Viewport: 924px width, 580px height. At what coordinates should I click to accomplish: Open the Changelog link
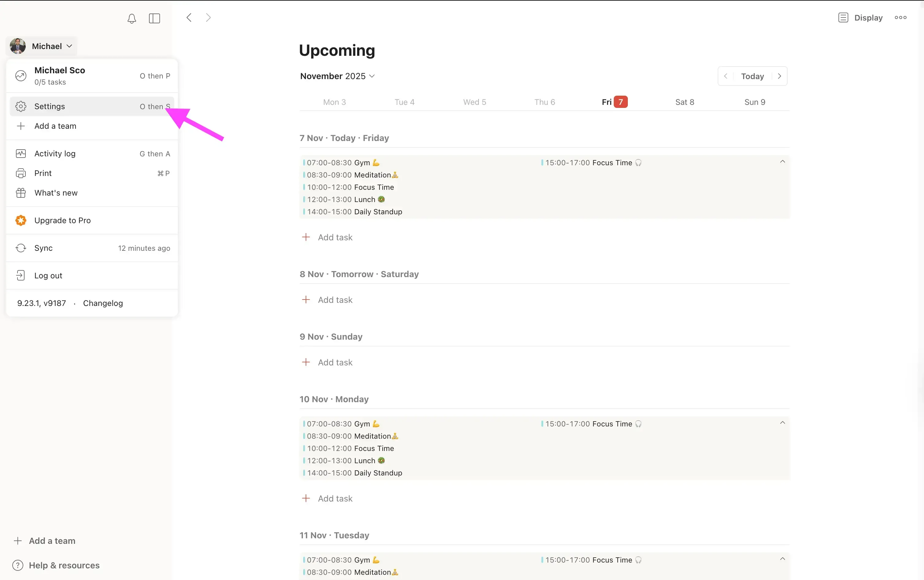[x=103, y=303]
